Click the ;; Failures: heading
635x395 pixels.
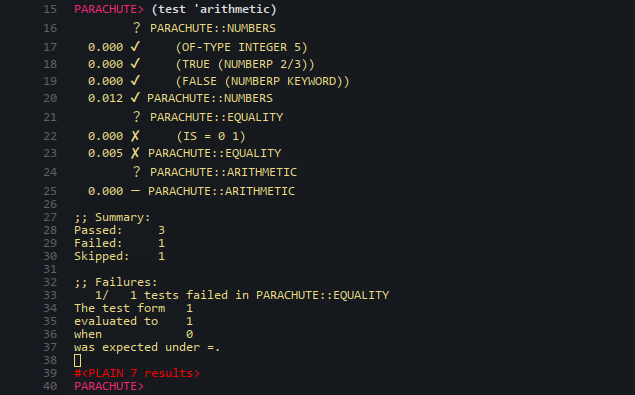(x=115, y=282)
